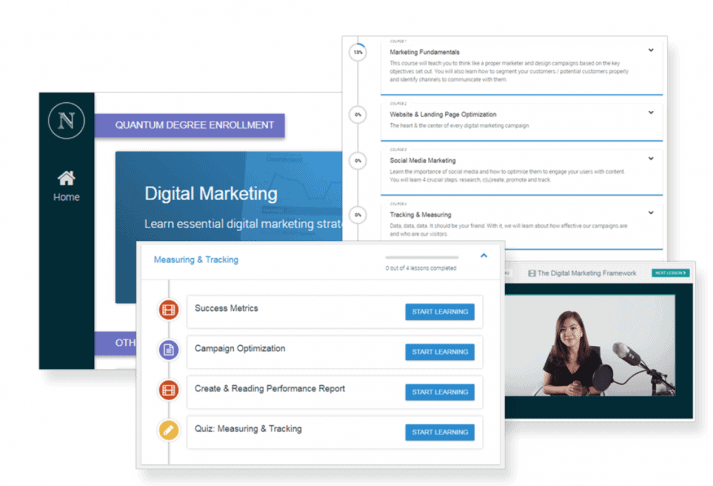Click the lessons completed progress bar
Screen dimensions: 713x486
click(x=421, y=257)
